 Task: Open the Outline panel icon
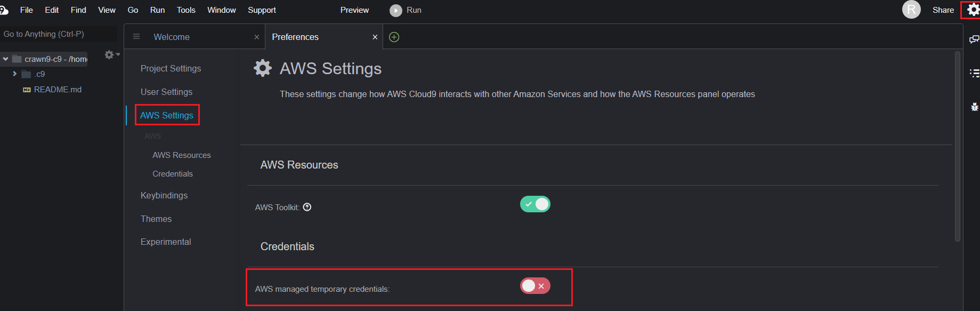click(974, 73)
